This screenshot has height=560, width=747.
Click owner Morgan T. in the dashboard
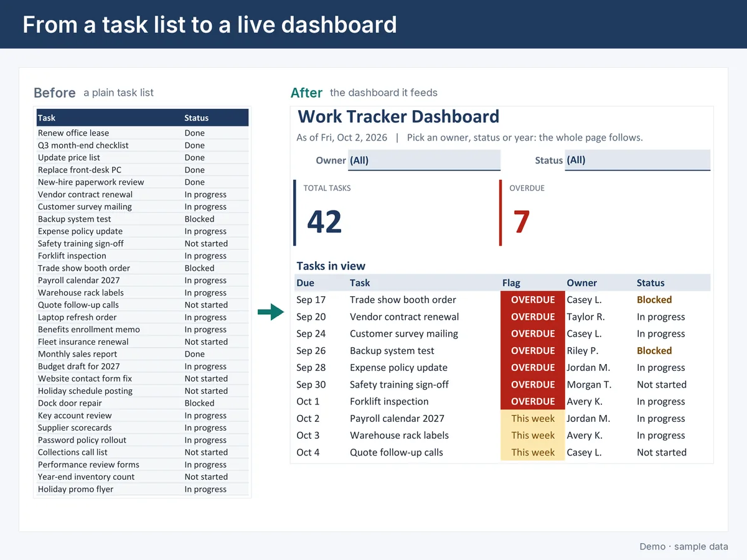pos(589,385)
